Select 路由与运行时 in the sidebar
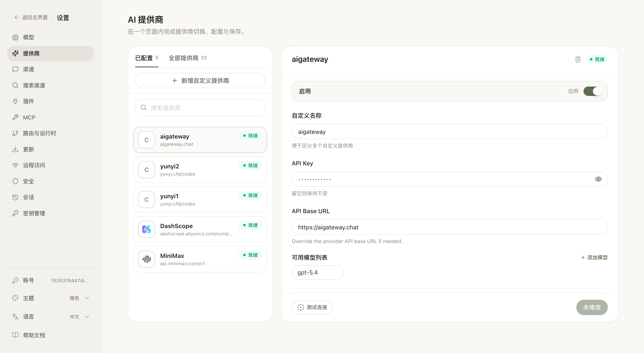The width and height of the screenshot is (644, 353). coord(39,133)
